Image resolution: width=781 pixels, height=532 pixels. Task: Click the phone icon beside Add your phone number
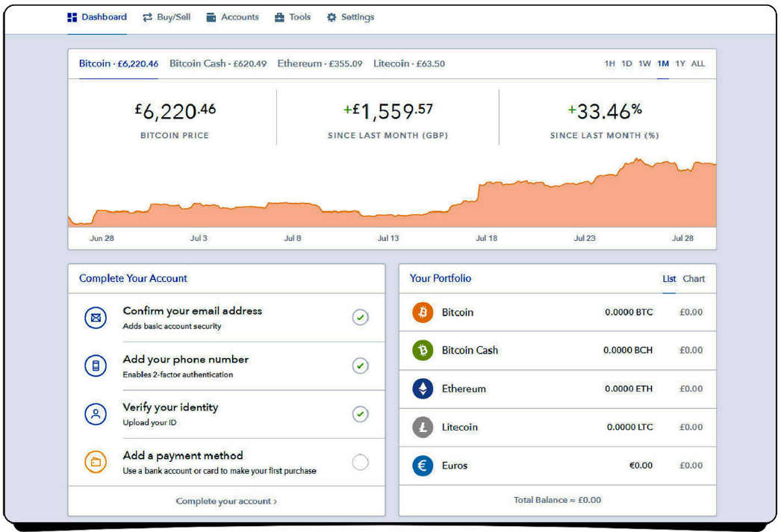pos(96,366)
